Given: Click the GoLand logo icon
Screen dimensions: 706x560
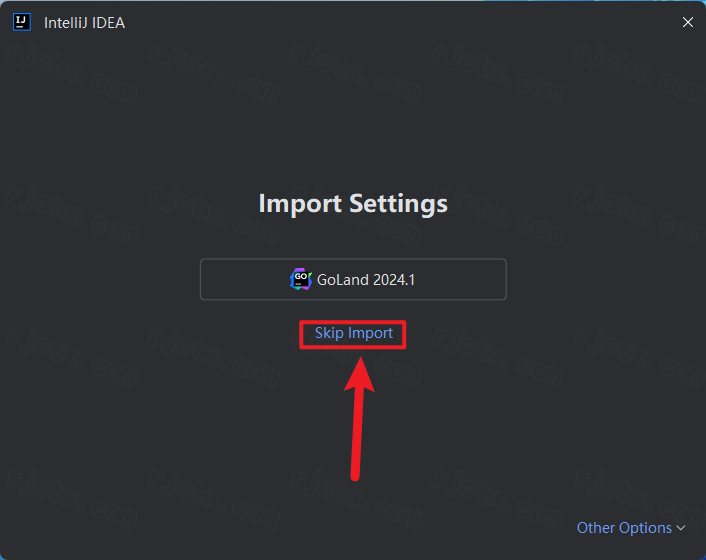Looking at the screenshot, I should point(300,279).
